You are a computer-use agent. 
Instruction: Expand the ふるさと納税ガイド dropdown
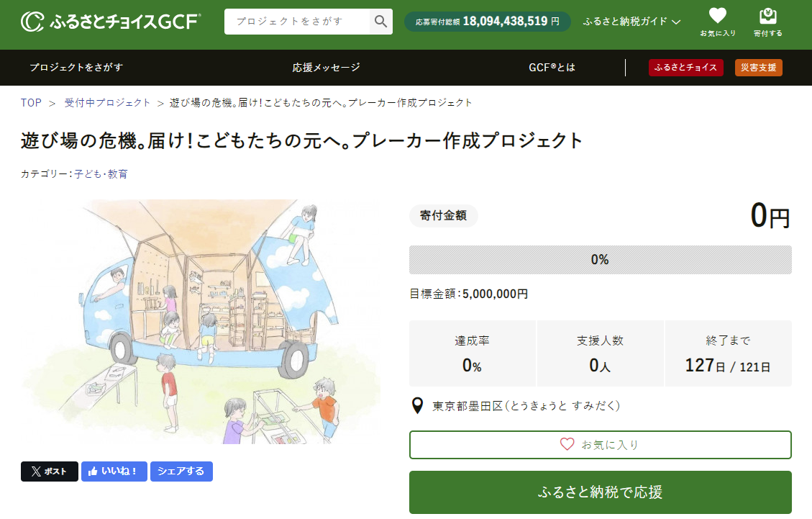tap(631, 22)
